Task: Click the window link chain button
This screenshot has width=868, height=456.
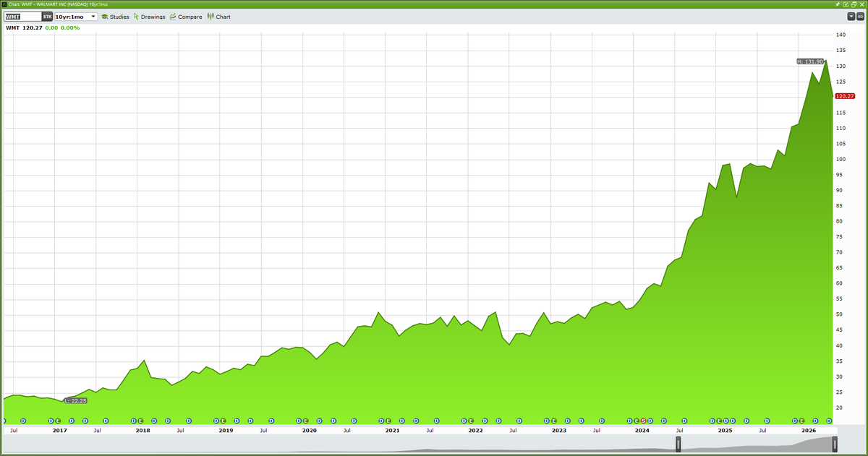Action: tap(860, 16)
